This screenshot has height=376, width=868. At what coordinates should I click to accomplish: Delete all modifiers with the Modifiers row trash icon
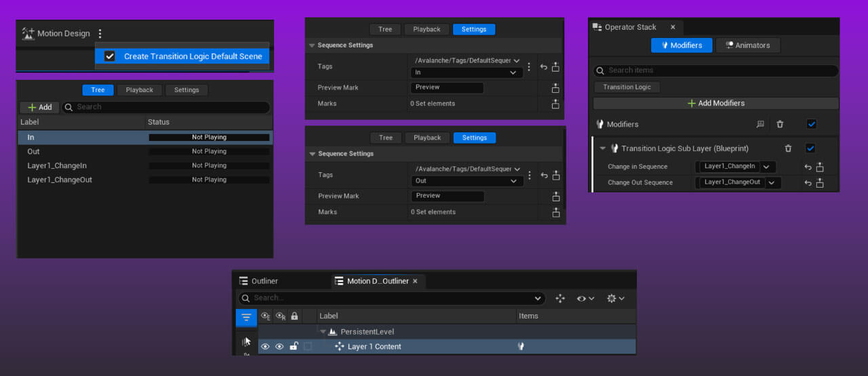[x=780, y=125]
